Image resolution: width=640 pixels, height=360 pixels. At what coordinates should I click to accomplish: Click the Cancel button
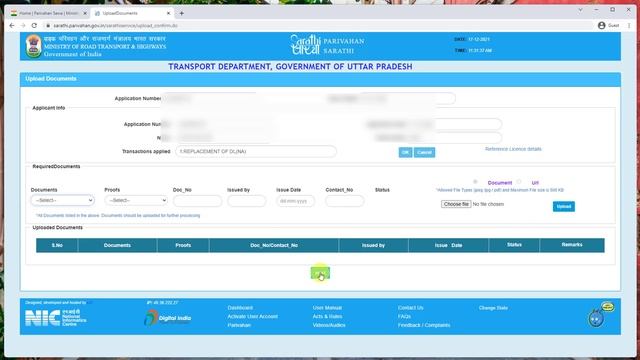(x=424, y=152)
